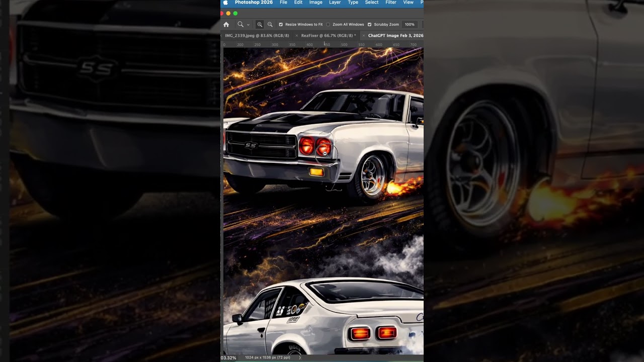Uncheck Resize Windows to Fit
Viewport: 644px width, 362px height.
point(281,24)
